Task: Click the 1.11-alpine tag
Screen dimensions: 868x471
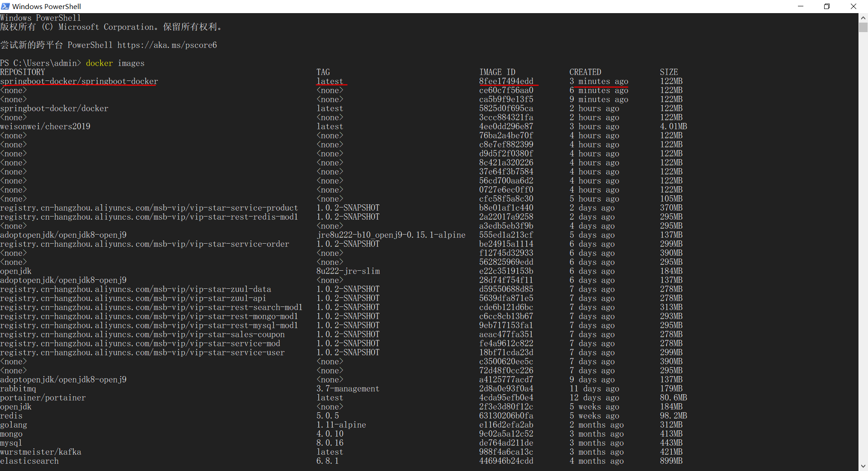Action: [x=341, y=425]
